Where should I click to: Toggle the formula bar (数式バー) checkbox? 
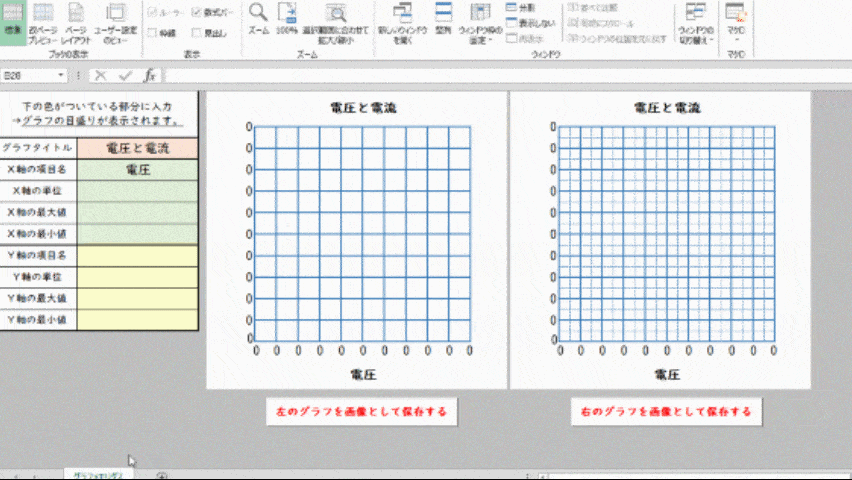point(196,14)
